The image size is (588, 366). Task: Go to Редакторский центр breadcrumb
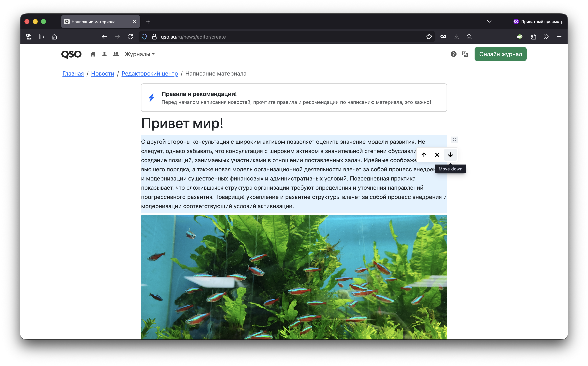click(x=149, y=74)
